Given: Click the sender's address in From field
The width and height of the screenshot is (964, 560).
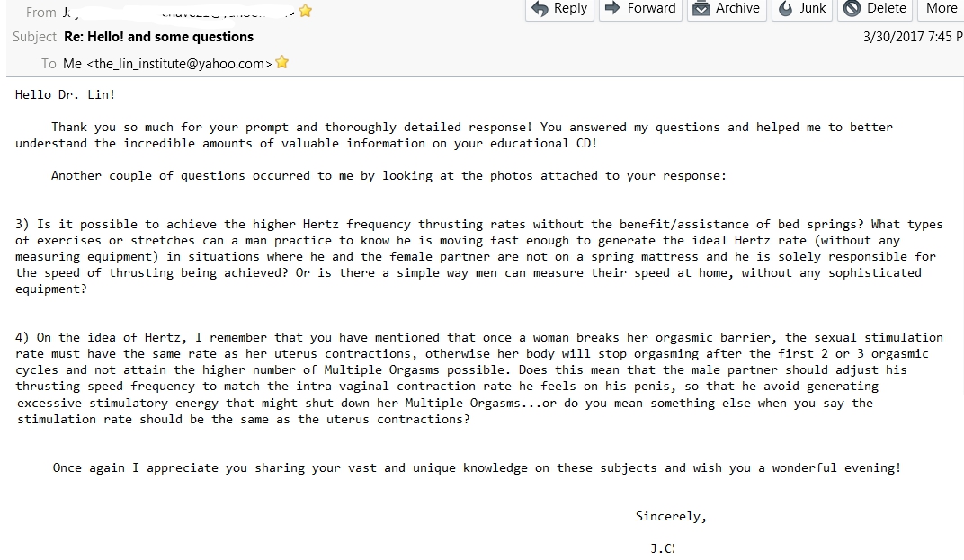Looking at the screenshot, I should pyautogui.click(x=180, y=13).
